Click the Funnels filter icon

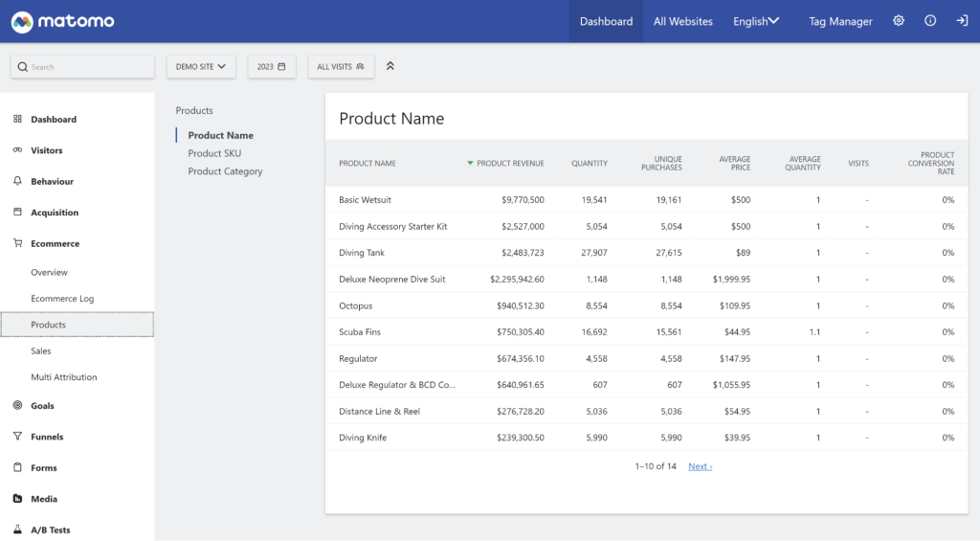point(17,436)
